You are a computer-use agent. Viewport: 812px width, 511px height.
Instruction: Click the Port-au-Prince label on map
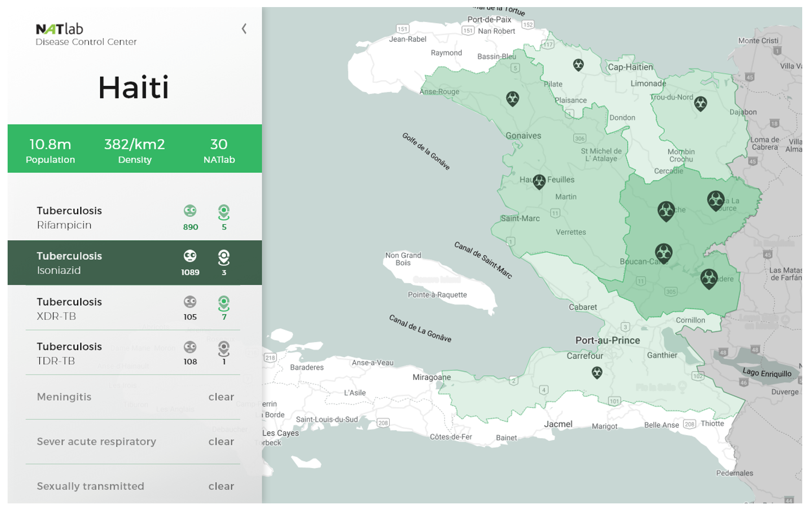[607, 340]
